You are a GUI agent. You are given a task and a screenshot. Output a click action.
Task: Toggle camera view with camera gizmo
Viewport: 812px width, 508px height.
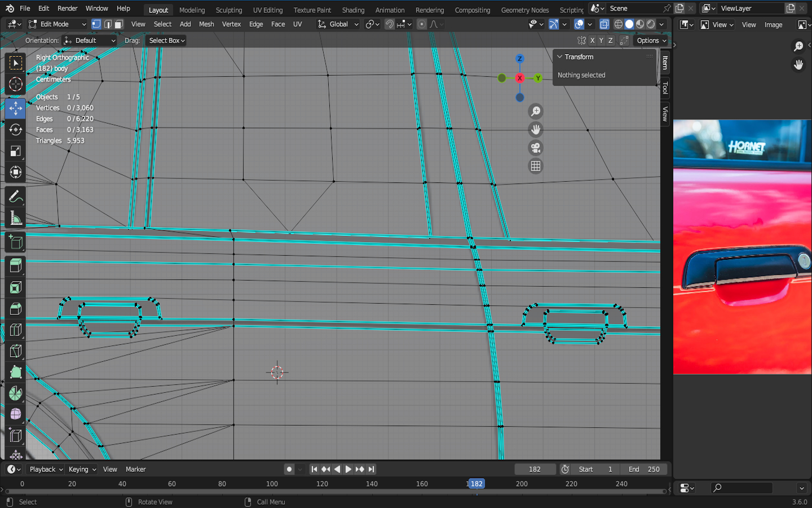[536, 148]
